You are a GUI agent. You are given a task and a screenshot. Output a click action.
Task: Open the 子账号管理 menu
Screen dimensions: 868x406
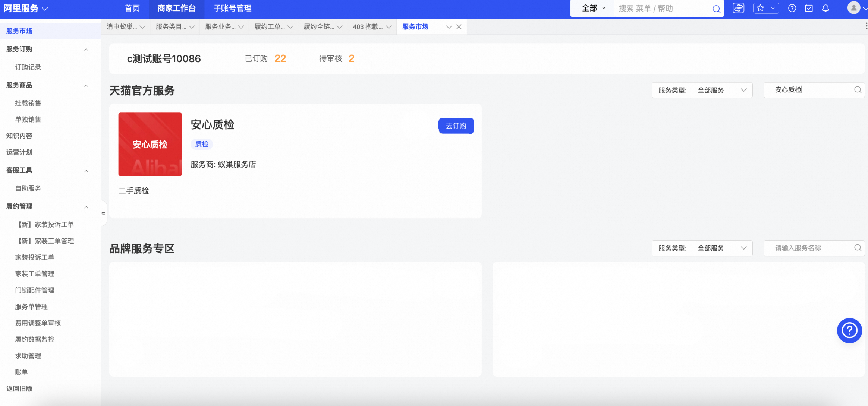[232, 8]
